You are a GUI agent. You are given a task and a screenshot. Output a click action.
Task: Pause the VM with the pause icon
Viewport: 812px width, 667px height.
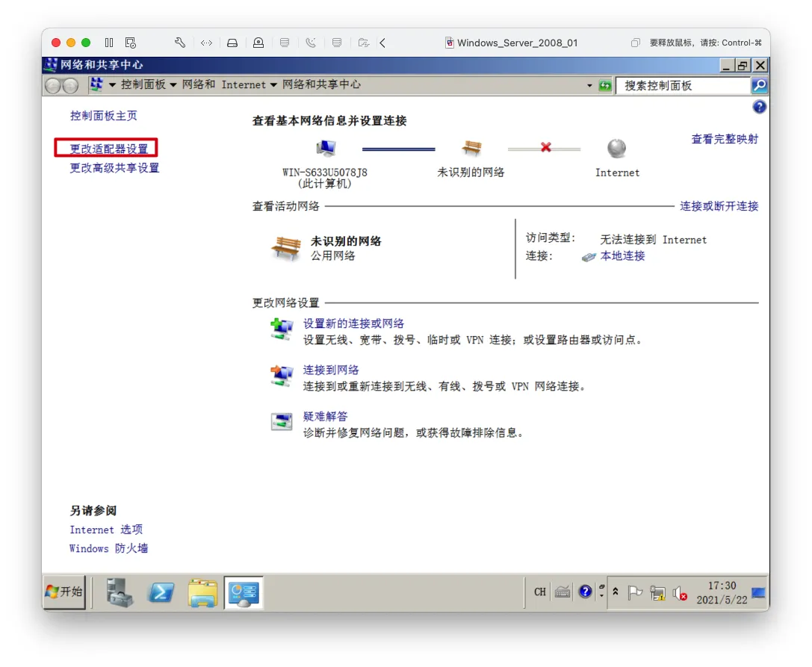109,43
